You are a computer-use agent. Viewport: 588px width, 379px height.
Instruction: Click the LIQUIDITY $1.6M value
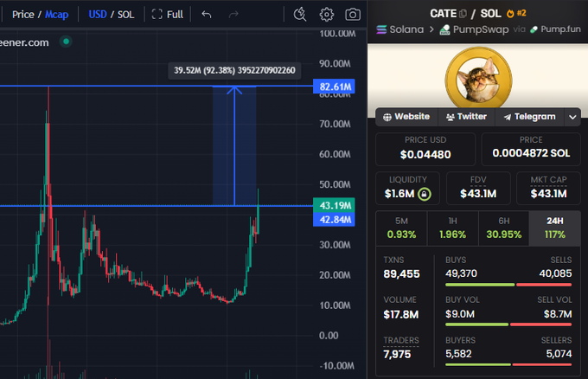[399, 194]
